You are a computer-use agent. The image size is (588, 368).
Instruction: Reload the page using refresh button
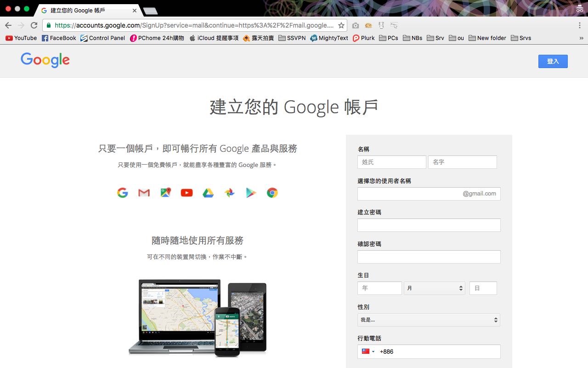pos(34,25)
